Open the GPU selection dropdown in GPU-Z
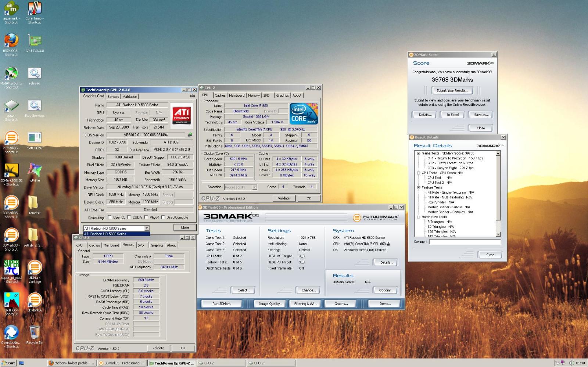 coord(147,228)
